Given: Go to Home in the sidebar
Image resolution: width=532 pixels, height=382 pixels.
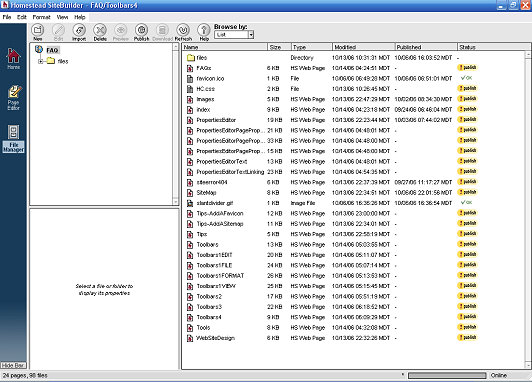Looking at the screenshot, I should click(x=14, y=59).
